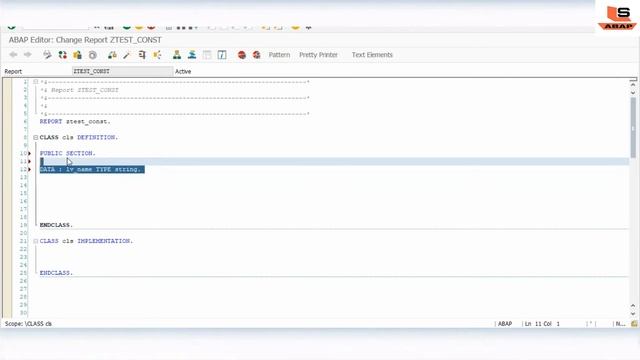Click the DEFINITION keyword on line 8
The image size is (640, 360).
click(97, 138)
